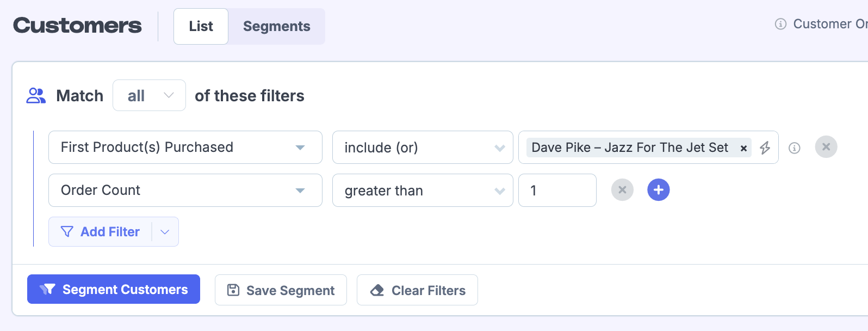The image size is (868, 331).
Task: Open the Match all dropdown
Action: (x=149, y=96)
